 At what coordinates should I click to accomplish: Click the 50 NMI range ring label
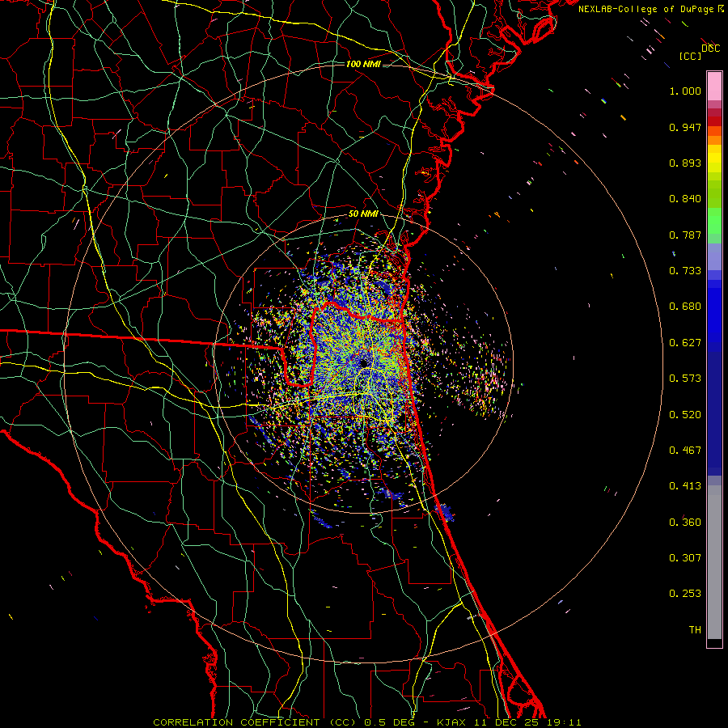click(x=363, y=214)
